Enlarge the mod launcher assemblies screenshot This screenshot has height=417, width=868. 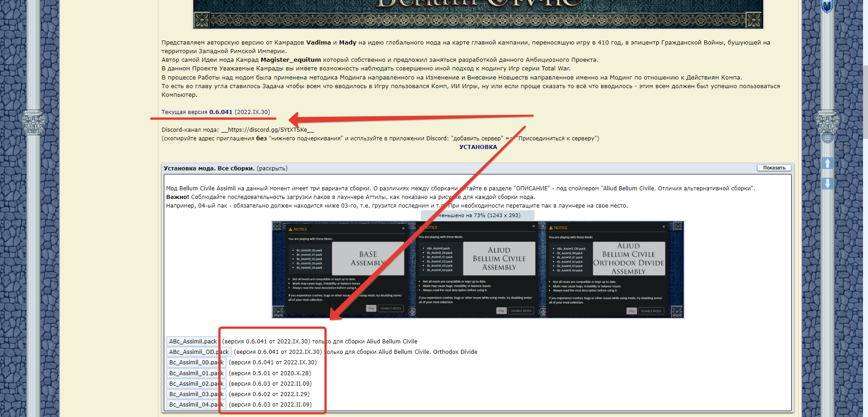478,270
